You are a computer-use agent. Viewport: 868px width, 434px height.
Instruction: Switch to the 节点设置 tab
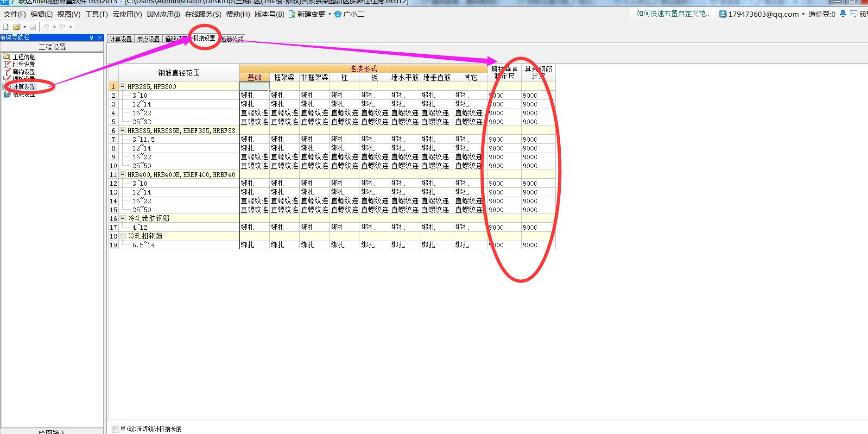tap(148, 39)
